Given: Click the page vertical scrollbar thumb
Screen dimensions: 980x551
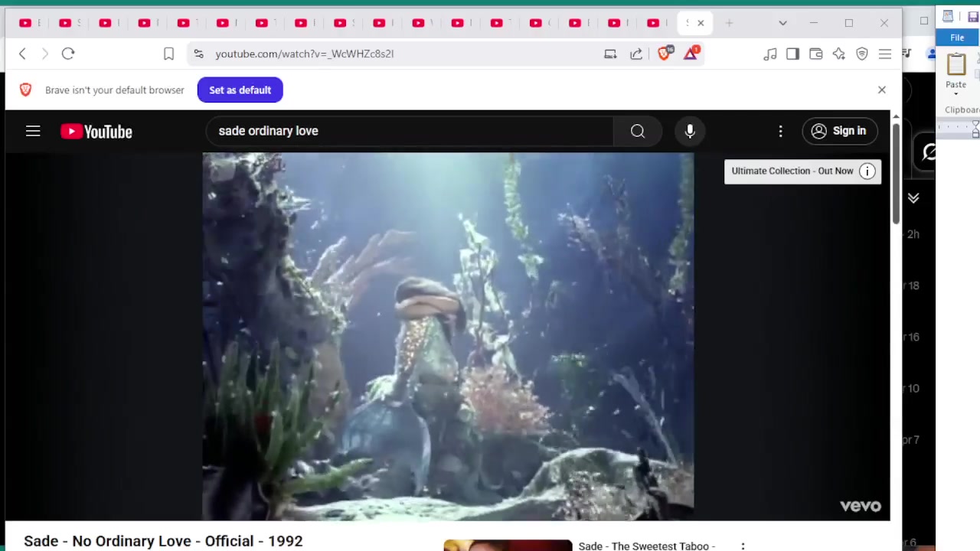Looking at the screenshot, I should 896,173.
